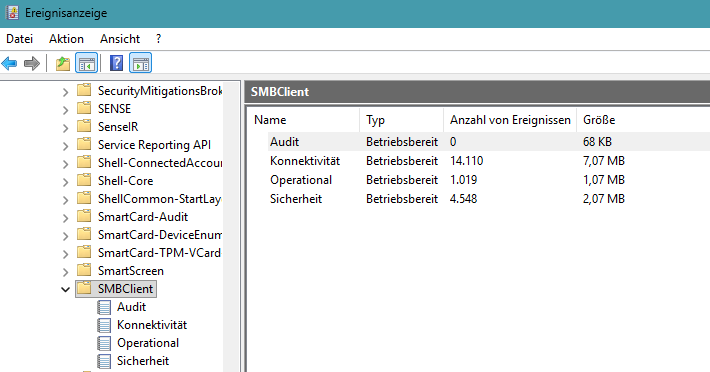This screenshot has width=710, height=372.
Task: Click the SmartCard-Audit folder icon
Action: pos(84,216)
